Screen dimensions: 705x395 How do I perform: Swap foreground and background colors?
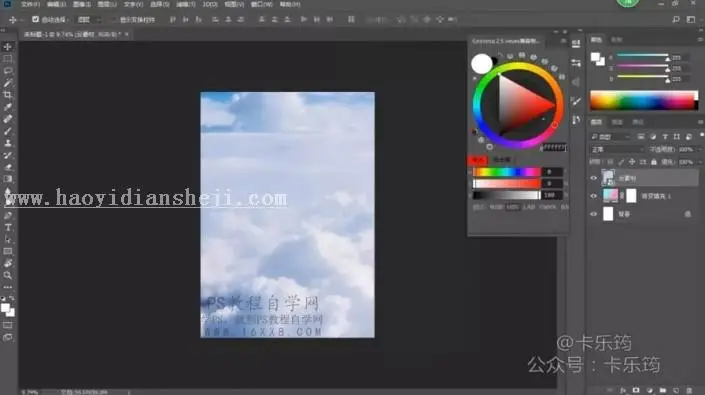11,298
